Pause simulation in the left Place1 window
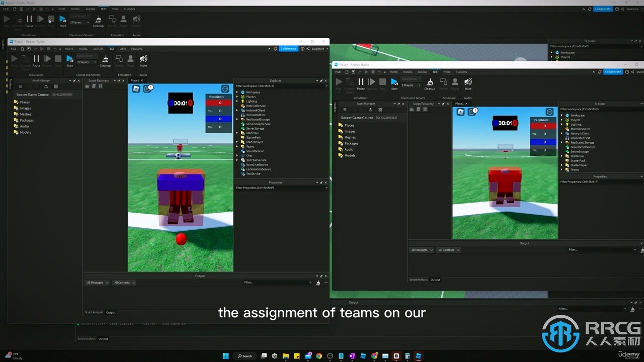This screenshot has width=644, height=362. 36,61
